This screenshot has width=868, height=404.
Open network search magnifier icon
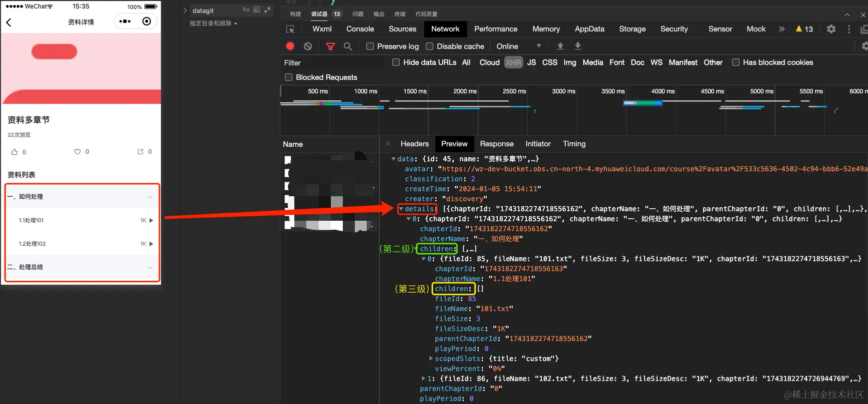pos(348,46)
